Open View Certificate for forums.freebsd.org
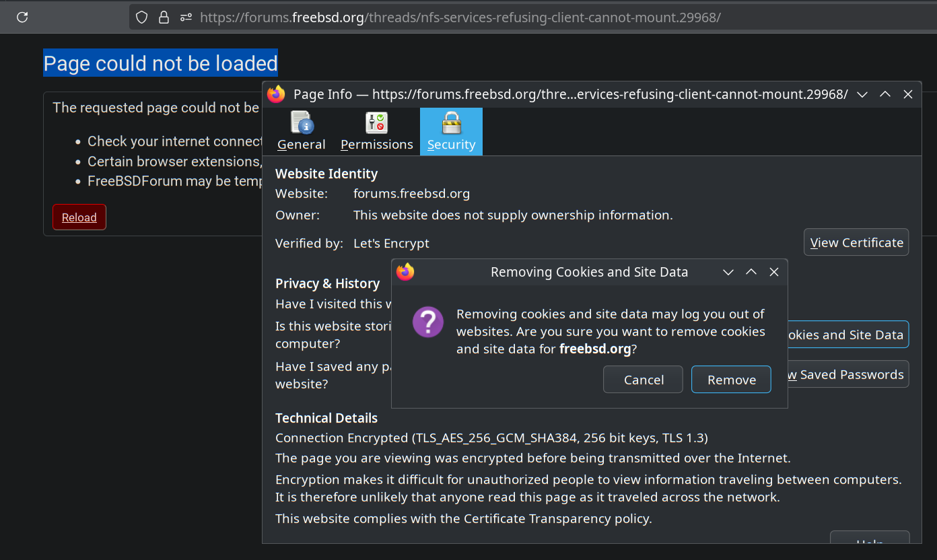 tap(856, 242)
